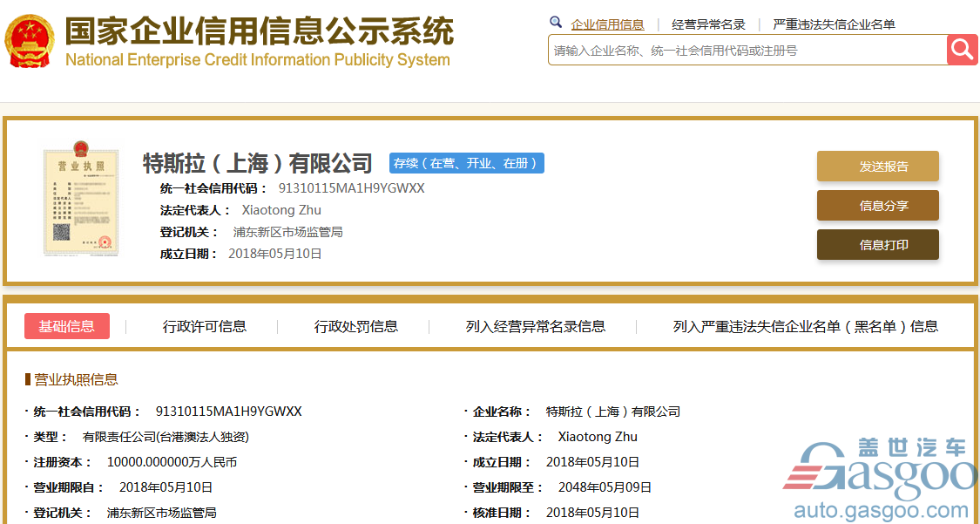Click the National Enterprise Credit Information Publicity System subtitle
This screenshot has width=980, height=524.
(x=258, y=60)
